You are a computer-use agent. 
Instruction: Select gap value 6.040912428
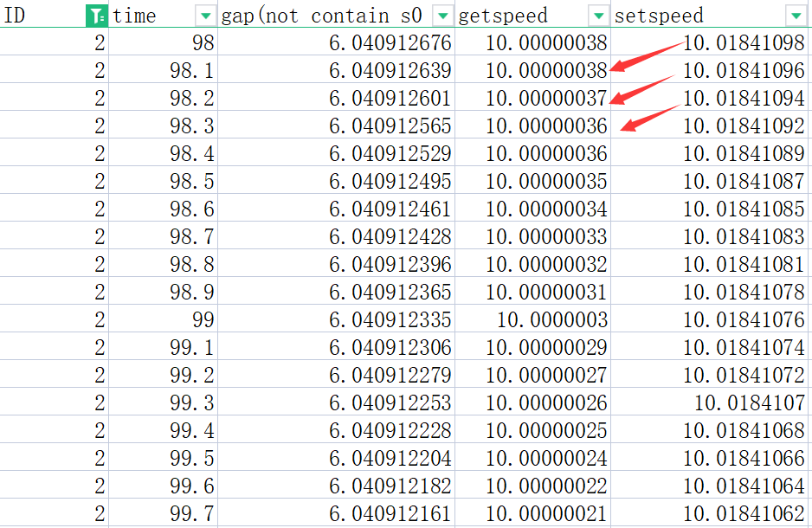point(336,236)
